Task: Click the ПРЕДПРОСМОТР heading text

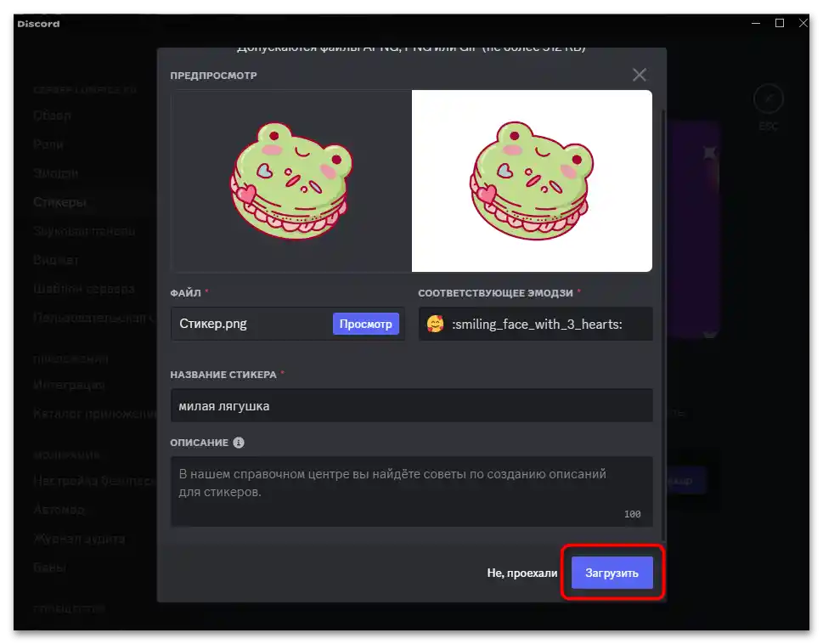Action: pyautogui.click(x=214, y=76)
